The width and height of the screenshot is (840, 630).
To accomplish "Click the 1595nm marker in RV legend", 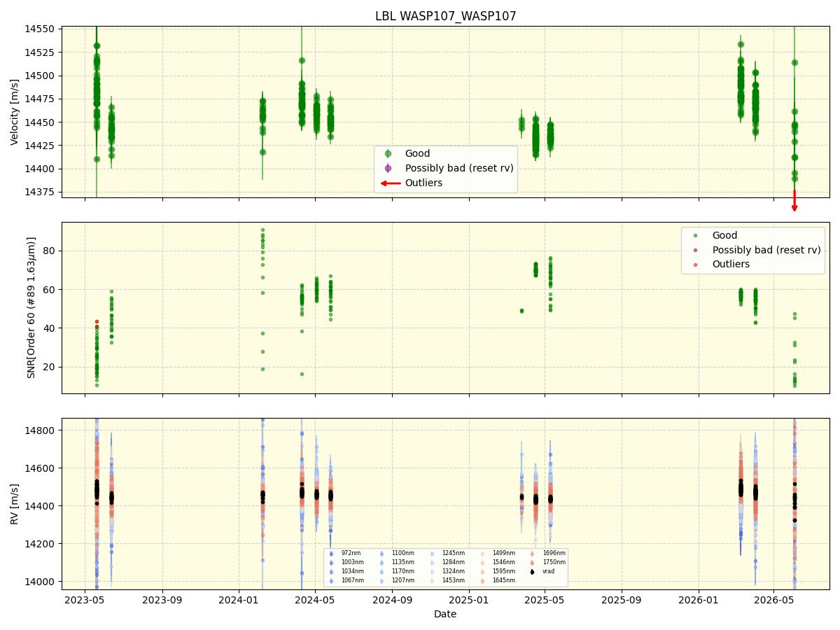I will [482, 572].
